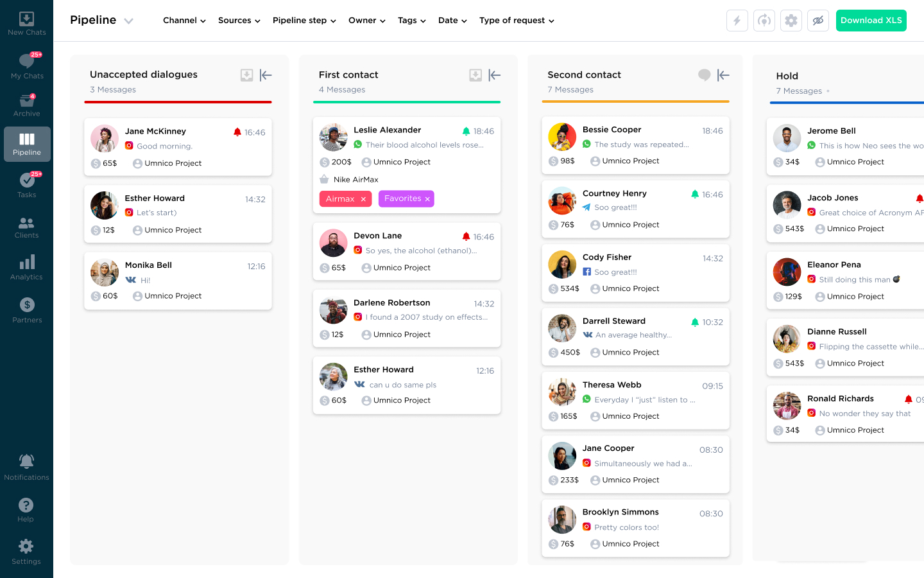
Task: Open pipeline settings gear in top toolbar
Action: [791, 21]
